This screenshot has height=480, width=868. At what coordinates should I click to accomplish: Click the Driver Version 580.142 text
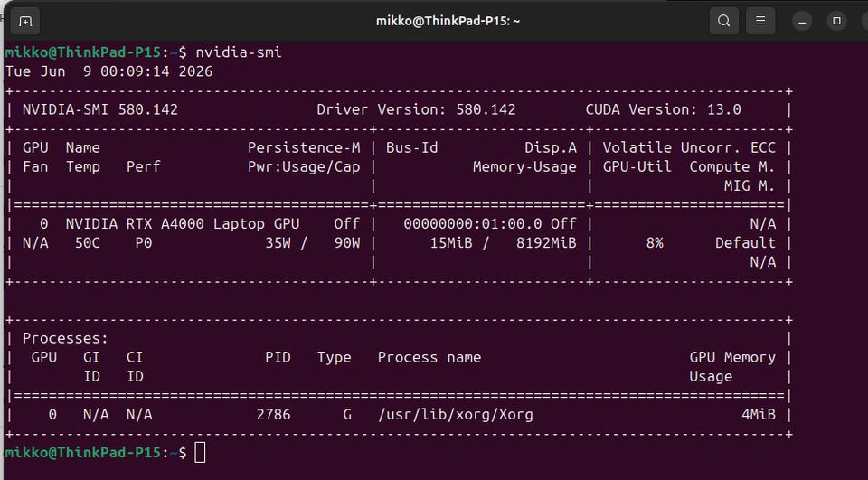point(416,109)
